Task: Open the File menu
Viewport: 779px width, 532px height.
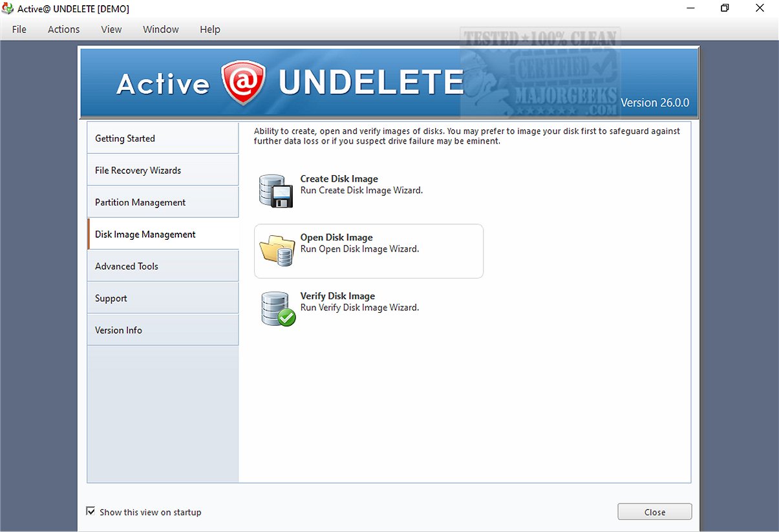Action: 19,29
